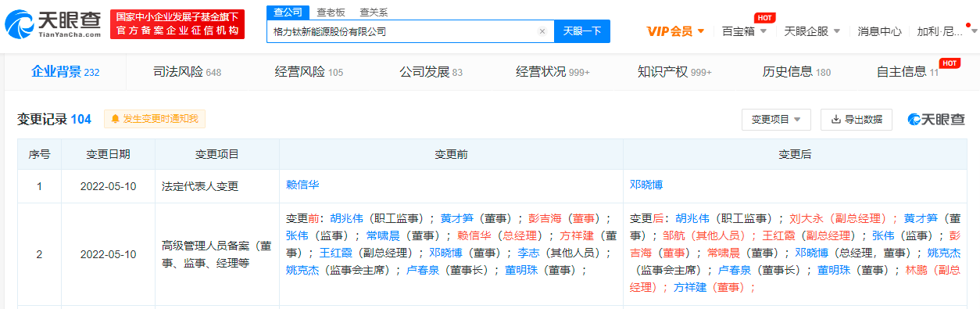Open the 企业背景 section tab
Viewport: 980px width, 309px height.
(65, 72)
